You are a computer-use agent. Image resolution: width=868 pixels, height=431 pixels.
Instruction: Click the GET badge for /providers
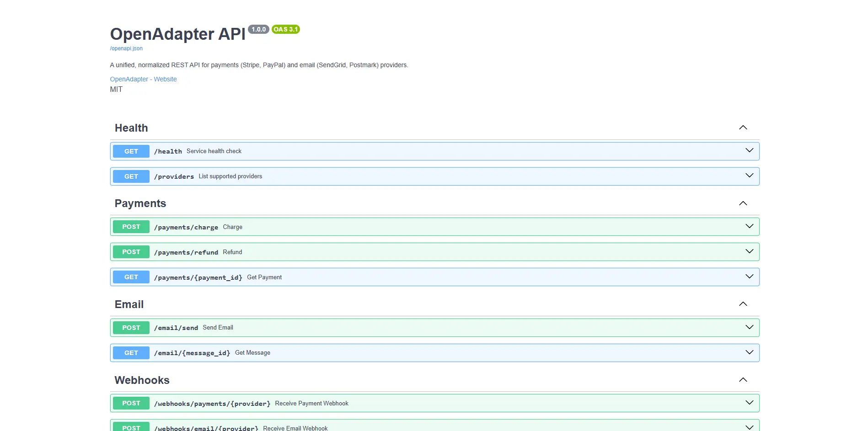coord(131,176)
